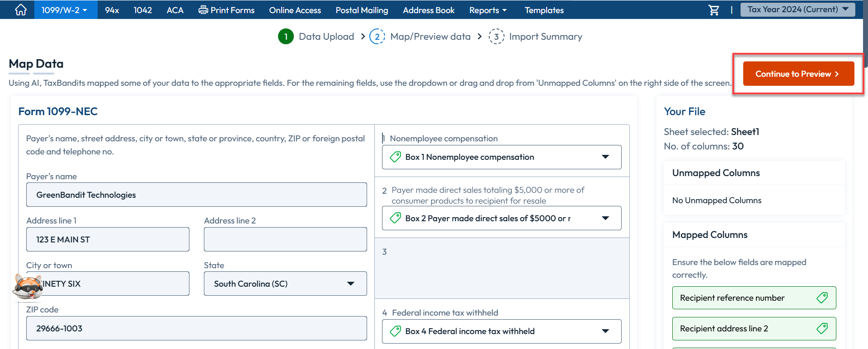Click step 3 Import Summary circle
This screenshot has width=868, height=349.
[x=496, y=37]
